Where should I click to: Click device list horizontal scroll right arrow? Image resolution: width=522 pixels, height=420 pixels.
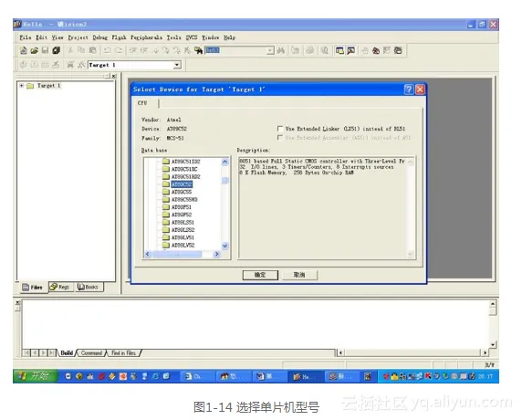click(216, 254)
